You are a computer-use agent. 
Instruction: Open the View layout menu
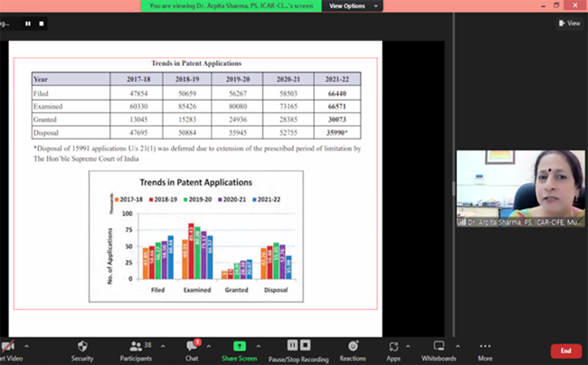click(572, 24)
